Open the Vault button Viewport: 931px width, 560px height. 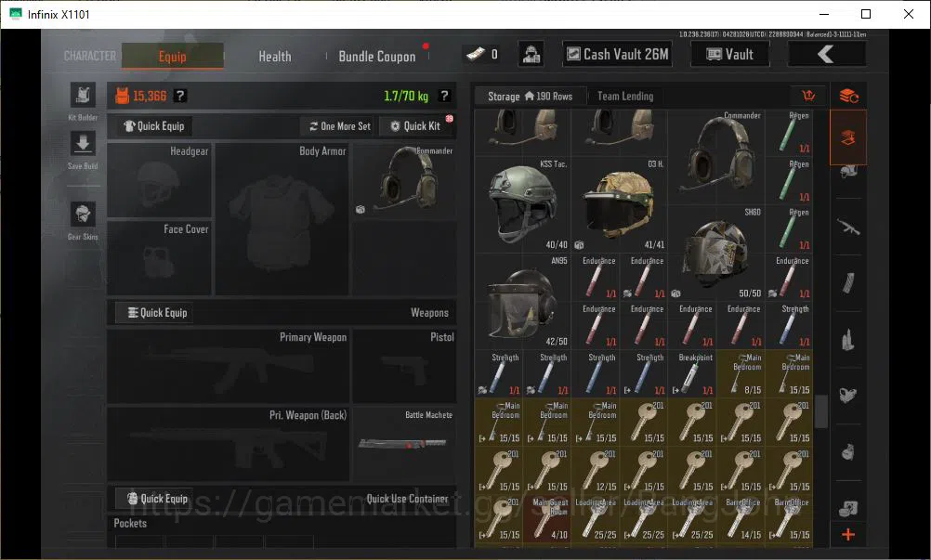730,54
